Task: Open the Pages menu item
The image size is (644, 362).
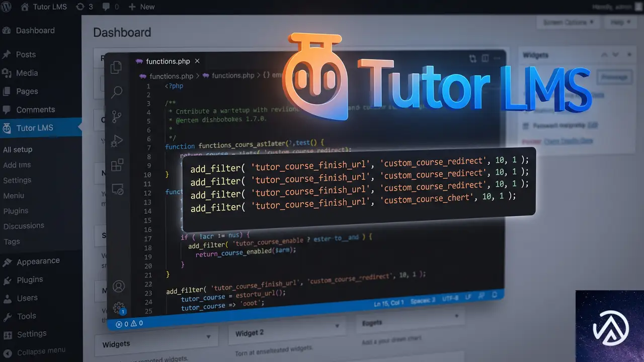Action: coord(21,91)
